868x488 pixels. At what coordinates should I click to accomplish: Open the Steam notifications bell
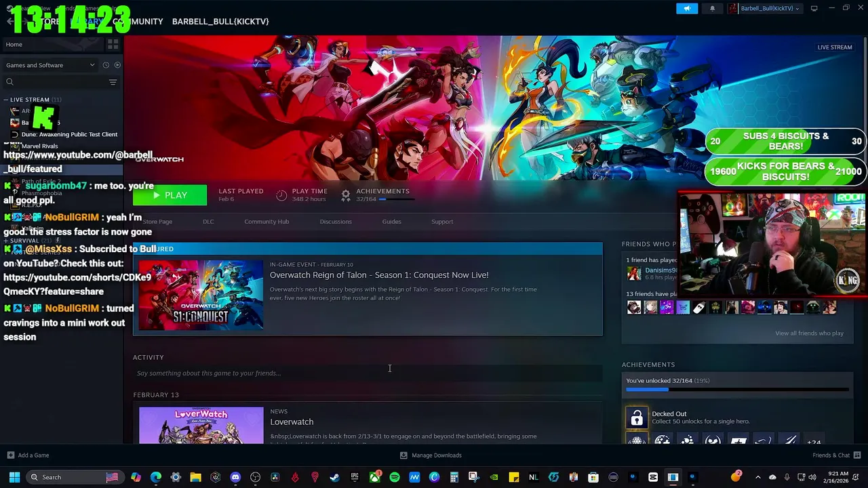point(712,8)
